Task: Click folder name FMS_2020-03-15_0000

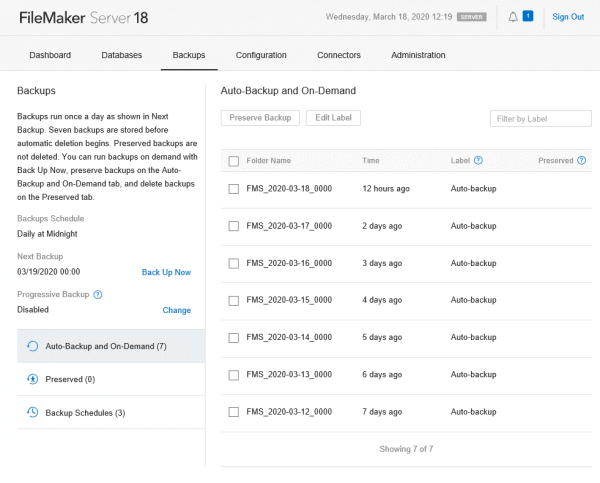Action: click(289, 300)
